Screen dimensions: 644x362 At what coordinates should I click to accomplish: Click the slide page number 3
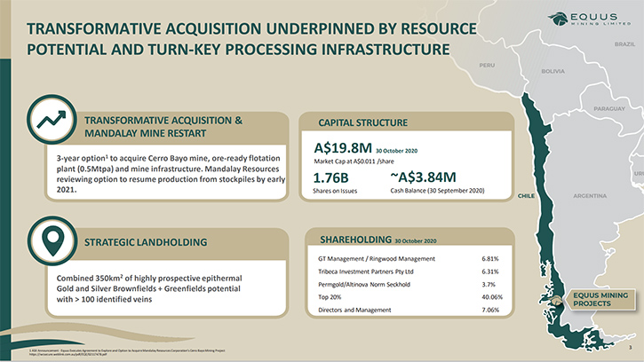point(631,348)
